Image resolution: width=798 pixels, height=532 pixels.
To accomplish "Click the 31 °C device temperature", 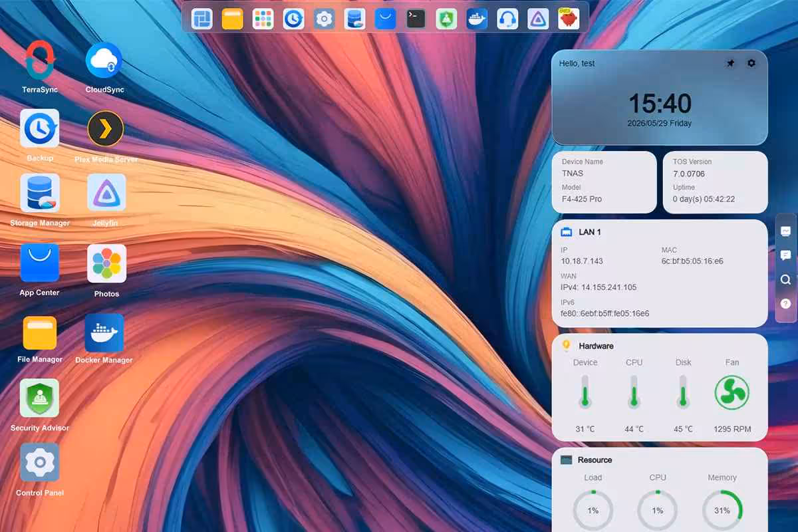I will click(585, 429).
